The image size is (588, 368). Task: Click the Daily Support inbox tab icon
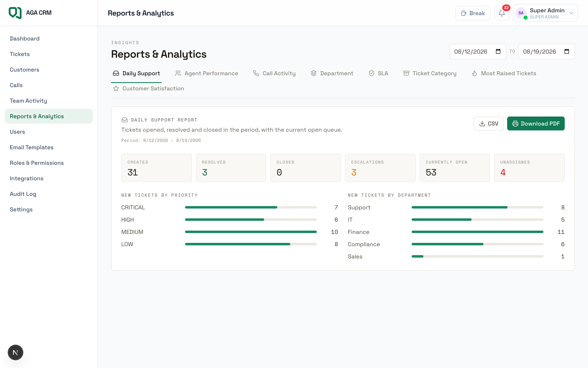[x=116, y=73]
